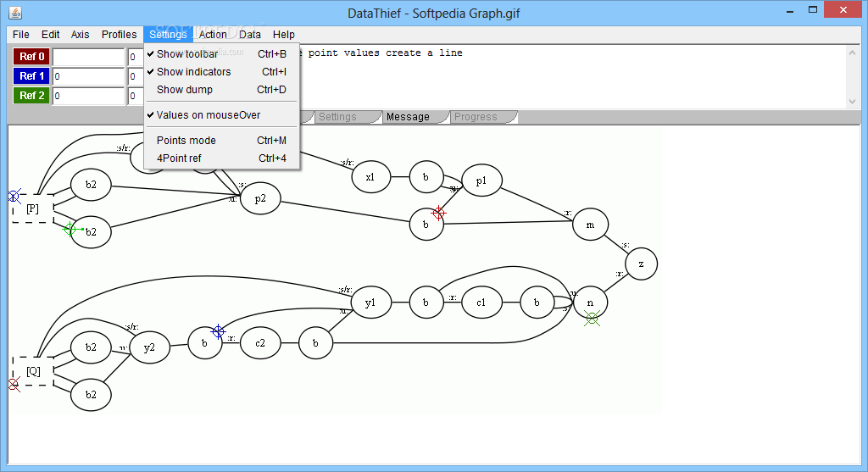
Task: Open the Edit menu
Action: click(x=50, y=34)
